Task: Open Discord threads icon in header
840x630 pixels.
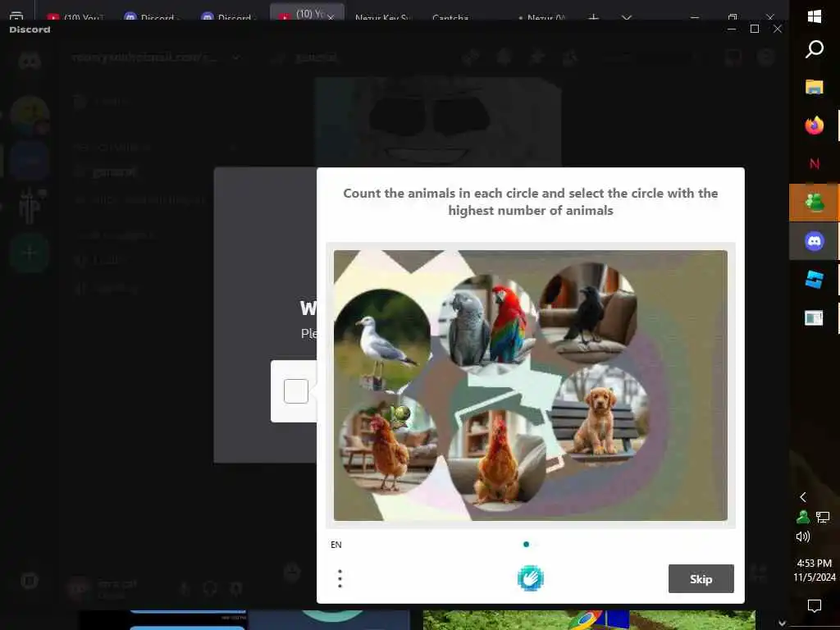Action: (470, 57)
